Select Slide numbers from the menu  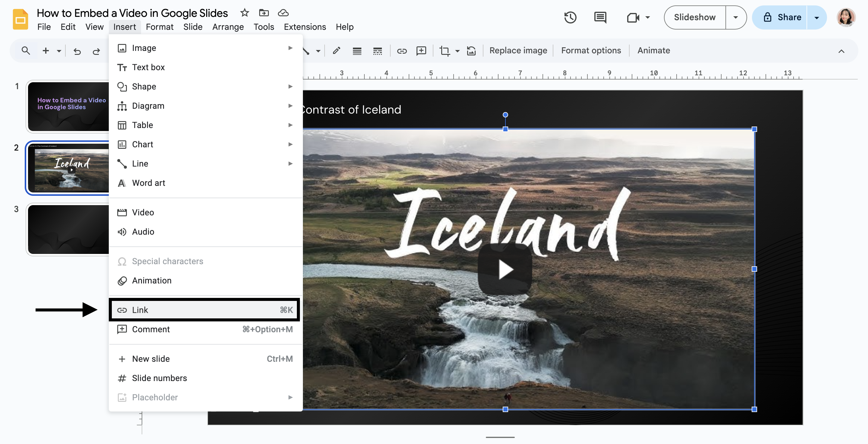pos(206,378)
